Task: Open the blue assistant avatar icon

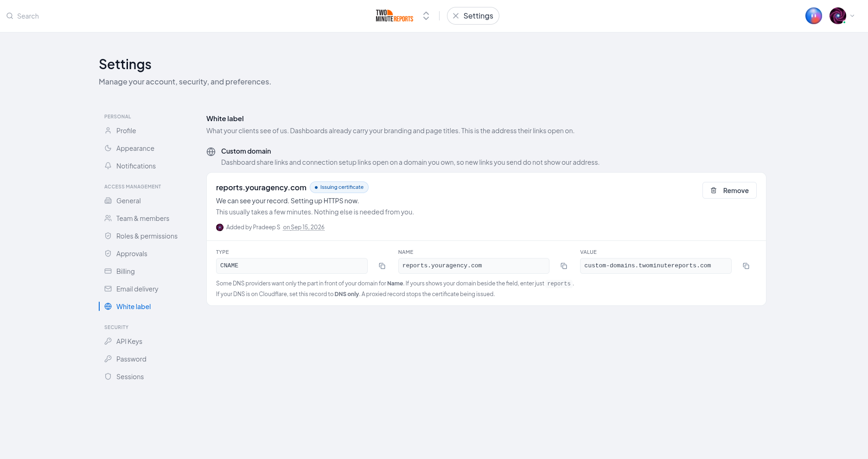Action: [x=814, y=16]
